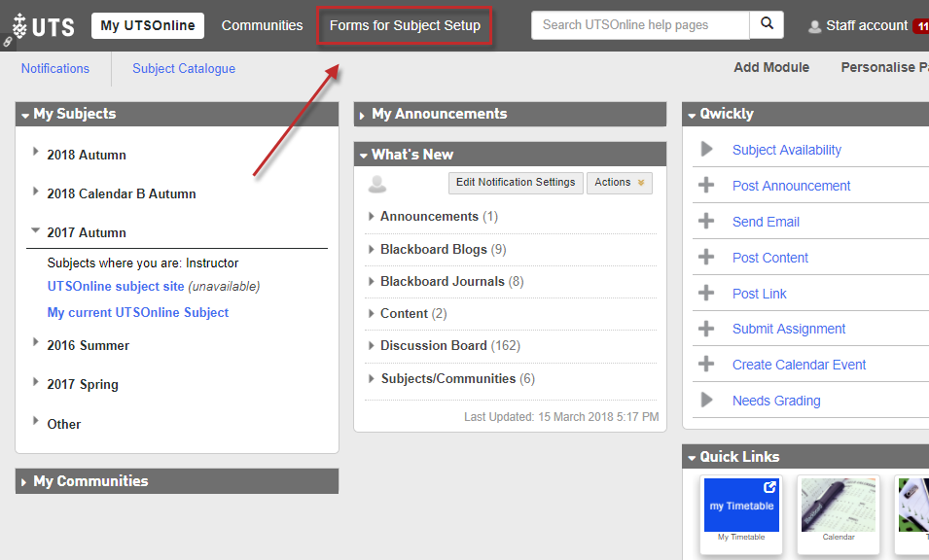Open the Calendar quick link thumbnail
929x560 pixels.
(x=839, y=506)
